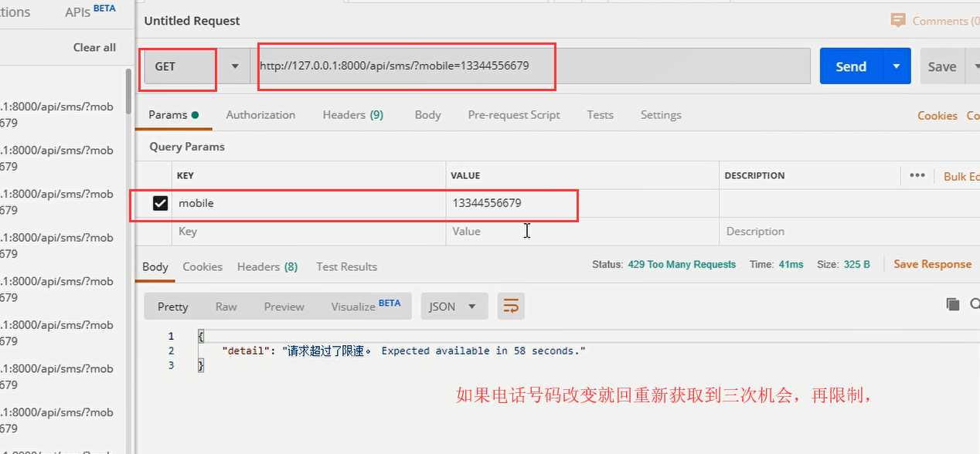The image size is (980, 454).
Task: Click Save Response link
Action: (x=932, y=264)
